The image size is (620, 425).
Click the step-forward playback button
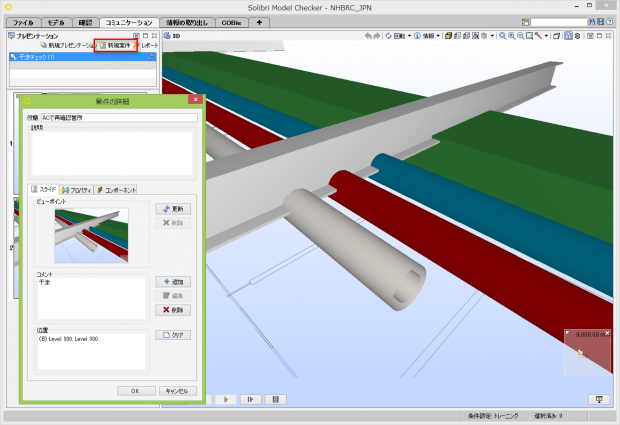coord(251,400)
